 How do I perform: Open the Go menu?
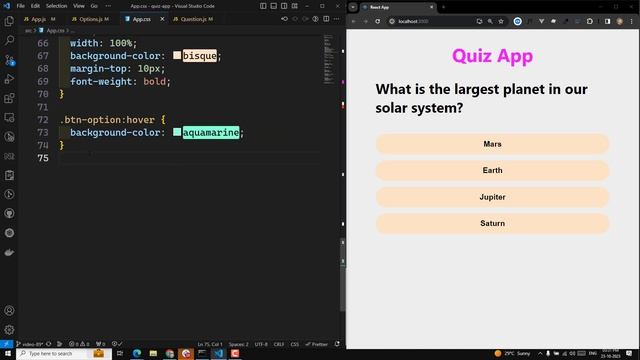click(x=94, y=6)
